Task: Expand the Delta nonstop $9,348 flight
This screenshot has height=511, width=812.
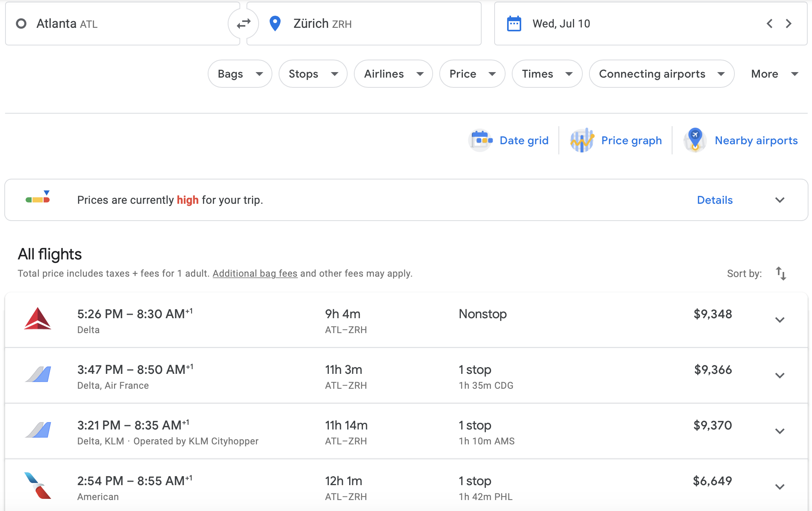Action: point(779,320)
